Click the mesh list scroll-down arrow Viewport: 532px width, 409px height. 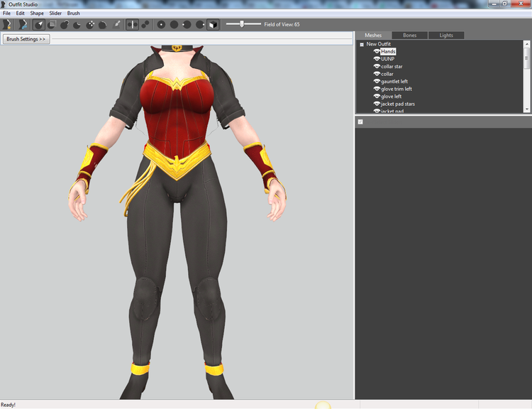[x=526, y=109]
